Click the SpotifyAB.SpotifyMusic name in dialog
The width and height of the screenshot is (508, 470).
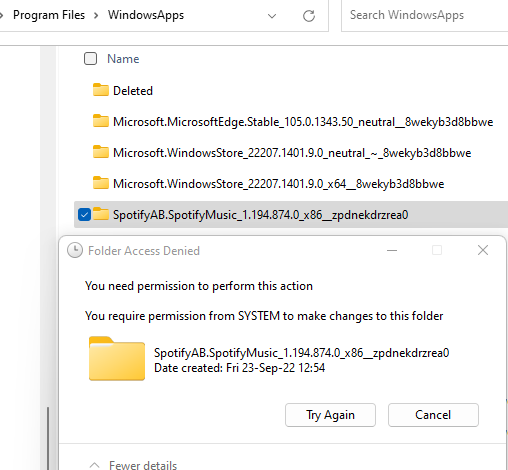(301, 353)
